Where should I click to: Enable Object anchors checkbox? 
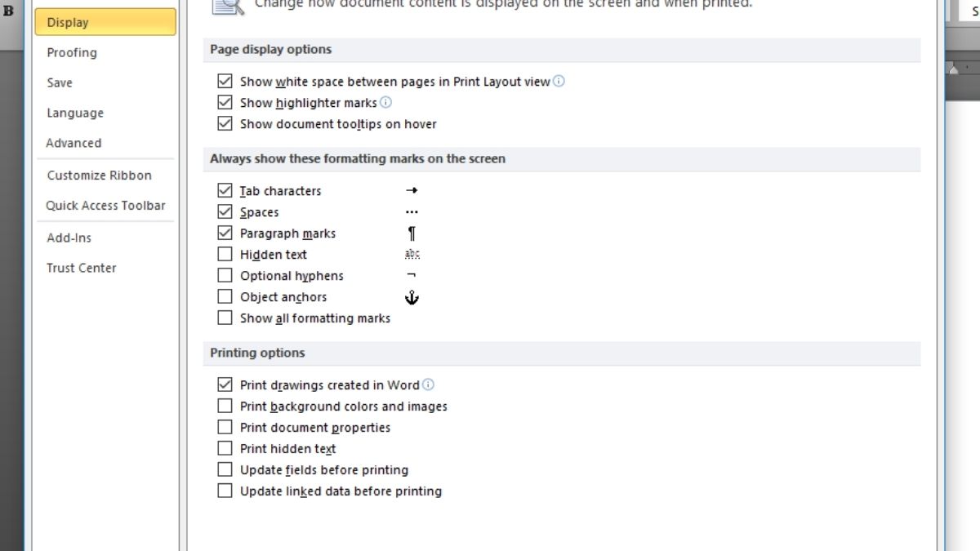coord(225,296)
